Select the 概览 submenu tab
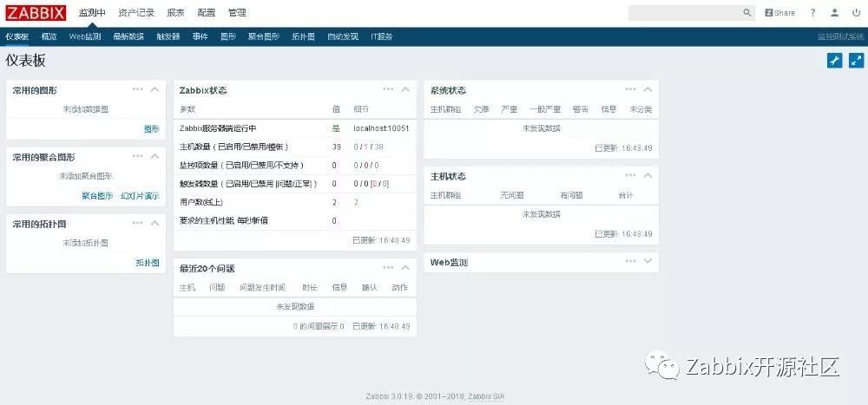868x405 pixels. coord(49,36)
